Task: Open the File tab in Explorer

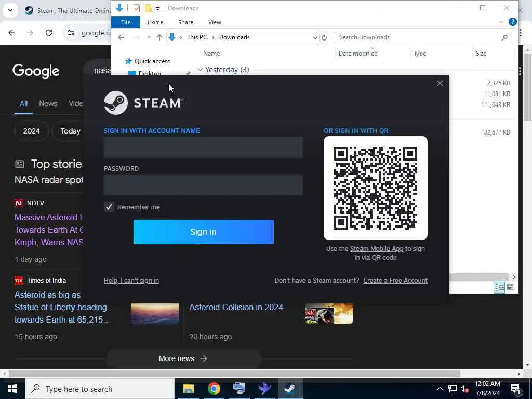Action: click(x=126, y=22)
